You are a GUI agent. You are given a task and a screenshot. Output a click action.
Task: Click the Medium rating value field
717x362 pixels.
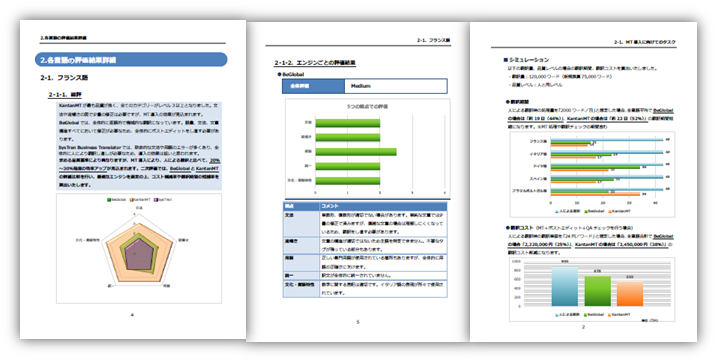[x=396, y=86]
